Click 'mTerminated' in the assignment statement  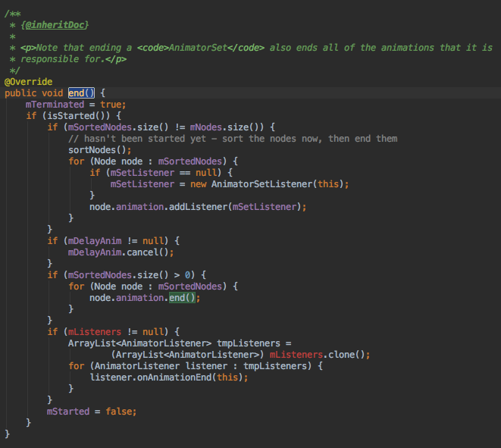pyautogui.click(x=55, y=105)
